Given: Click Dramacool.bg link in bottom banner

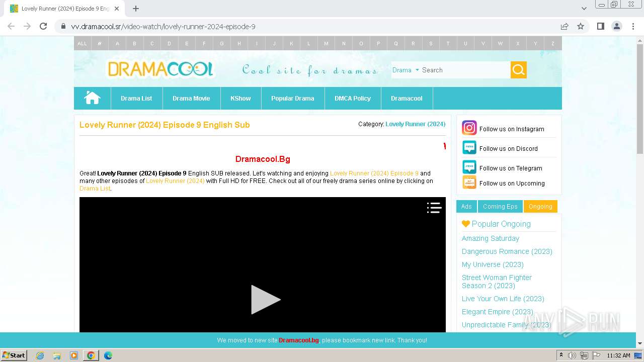Looking at the screenshot, I should coord(299,340).
